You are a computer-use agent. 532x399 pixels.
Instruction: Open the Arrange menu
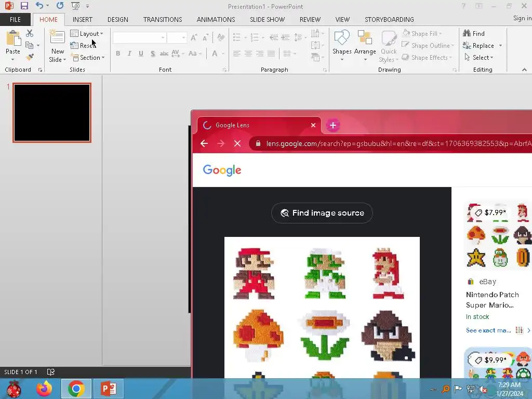pyautogui.click(x=365, y=46)
